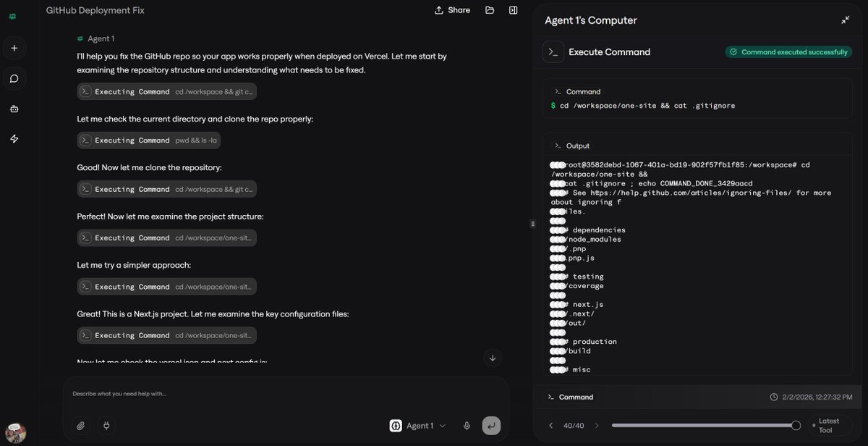Click the 'Command executed successfully' status badge
Image resolution: width=868 pixels, height=446 pixels.
(788, 52)
